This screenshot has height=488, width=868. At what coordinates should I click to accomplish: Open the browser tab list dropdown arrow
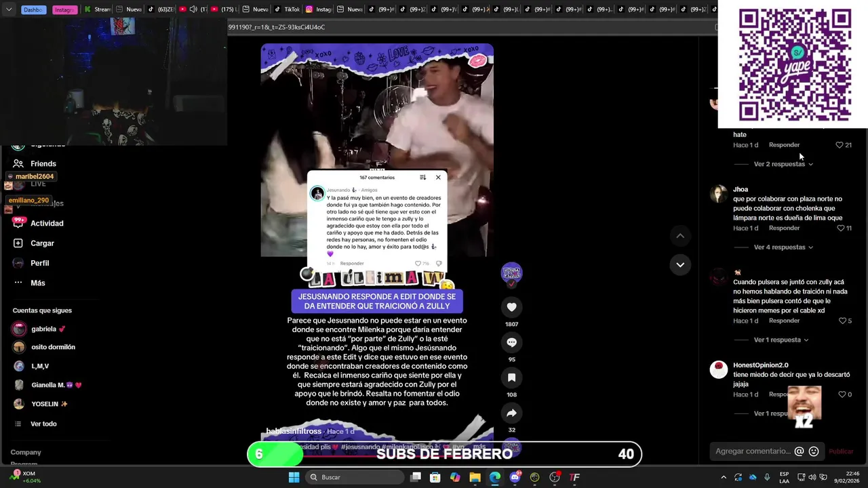pyautogui.click(x=9, y=9)
